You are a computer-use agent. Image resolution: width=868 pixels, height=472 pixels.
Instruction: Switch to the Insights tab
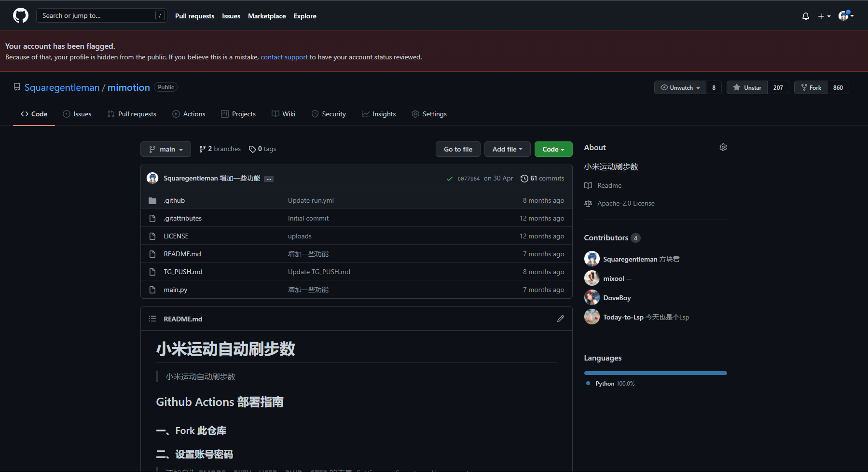coord(379,114)
